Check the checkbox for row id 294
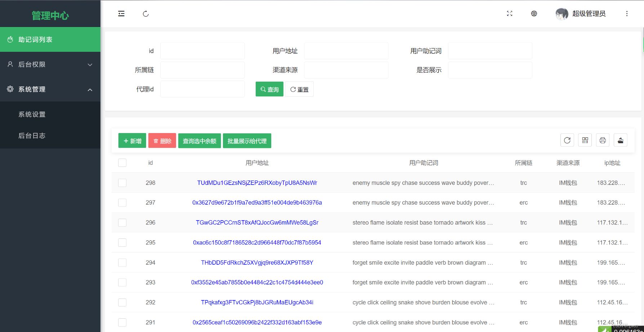Viewport: 644px width, 332px height. coord(122,262)
